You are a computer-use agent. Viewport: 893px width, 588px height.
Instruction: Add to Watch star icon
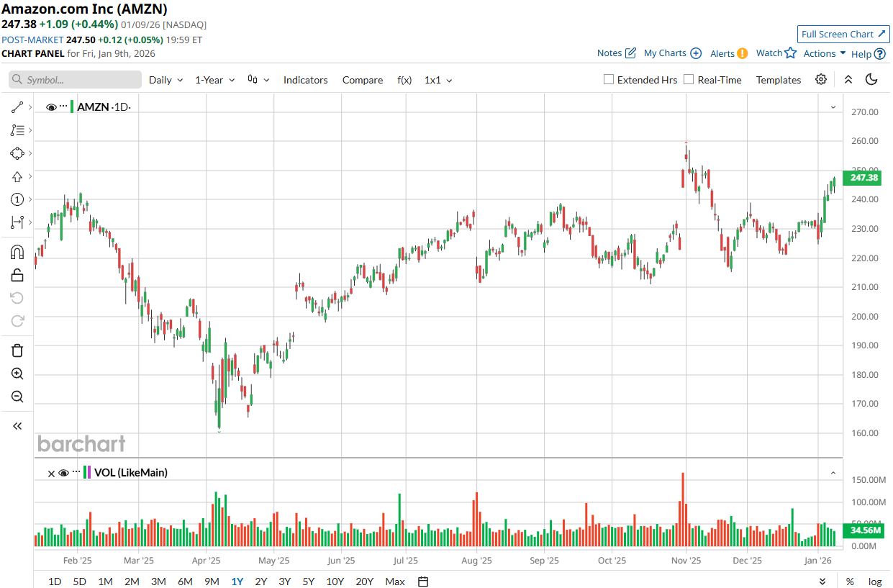click(x=791, y=53)
